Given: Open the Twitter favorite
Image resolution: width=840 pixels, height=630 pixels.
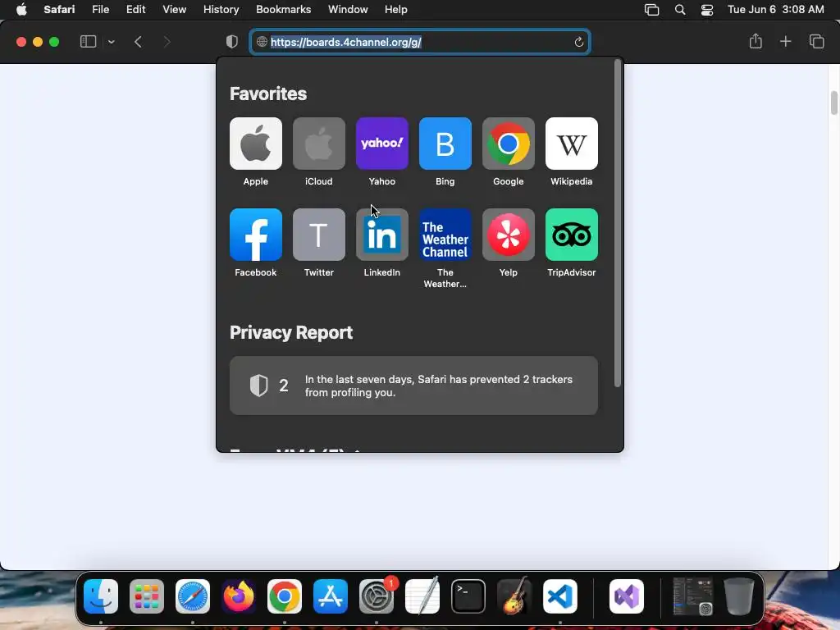Looking at the screenshot, I should 319,235.
